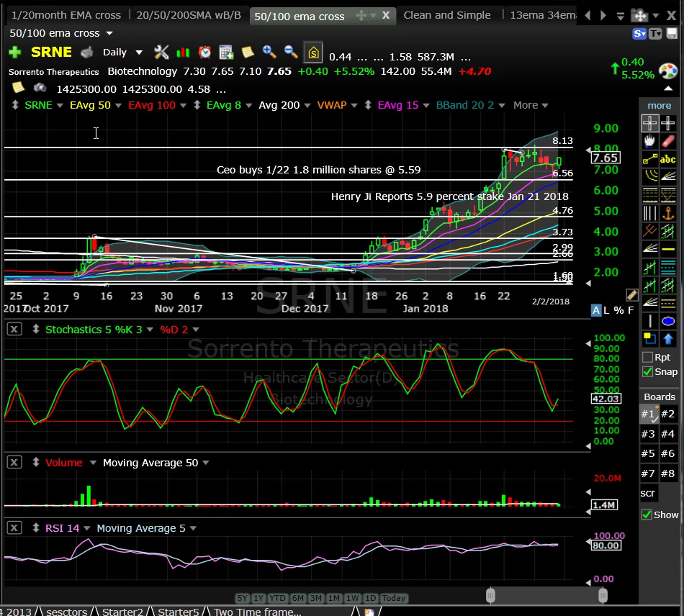Image resolution: width=684 pixels, height=616 pixels.
Task: Switch to board #2
Action: [668, 414]
